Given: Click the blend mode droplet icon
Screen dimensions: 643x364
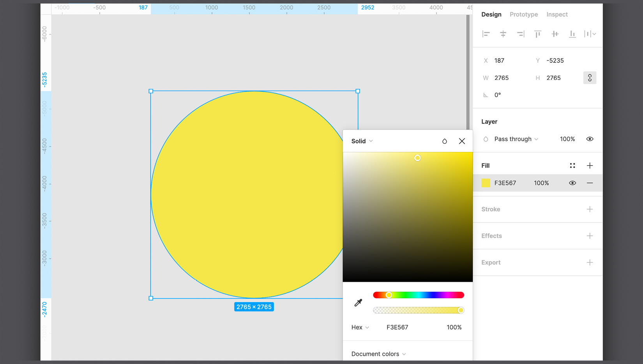Looking at the screenshot, I should coord(444,141).
